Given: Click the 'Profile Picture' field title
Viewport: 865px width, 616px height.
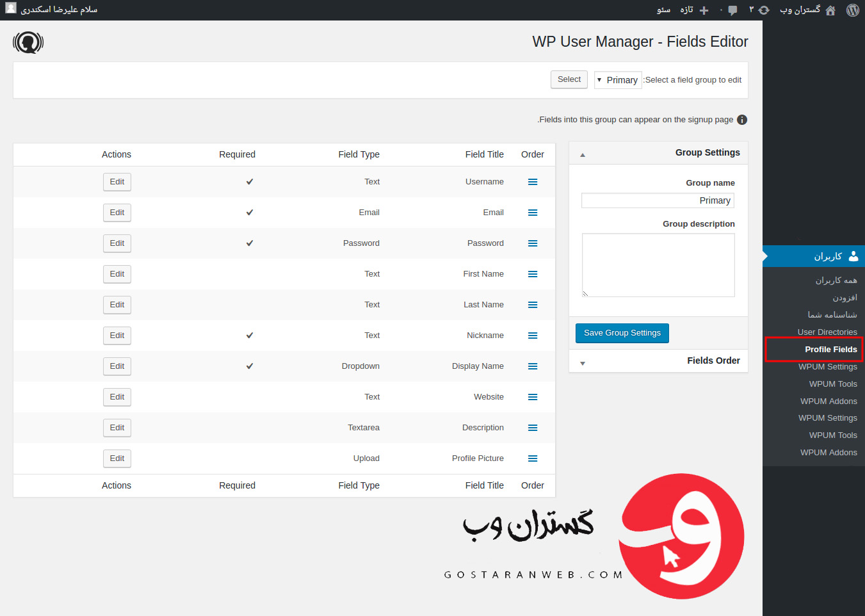Looking at the screenshot, I should click(x=478, y=458).
